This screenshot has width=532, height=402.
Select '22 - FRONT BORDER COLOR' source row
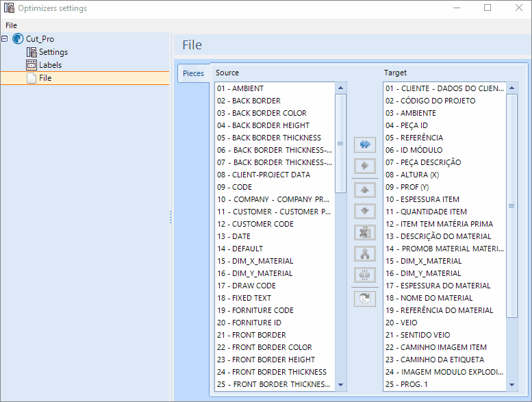[x=275, y=347]
